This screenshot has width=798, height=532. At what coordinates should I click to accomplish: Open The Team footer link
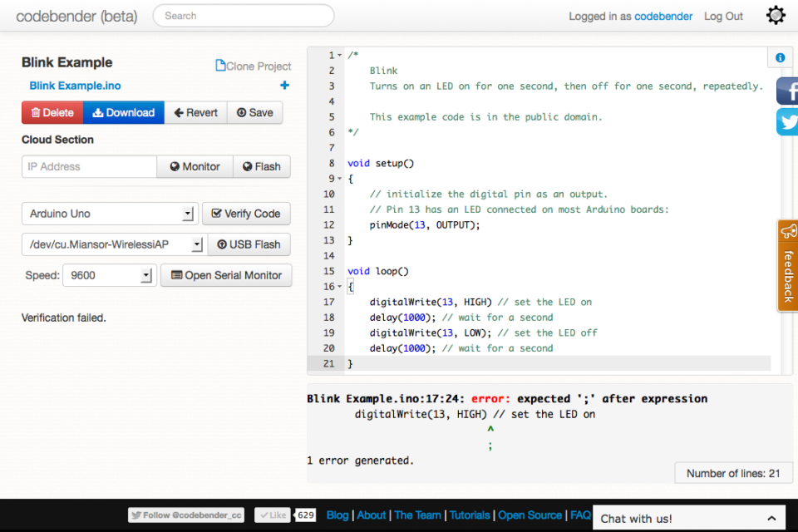pyautogui.click(x=418, y=515)
